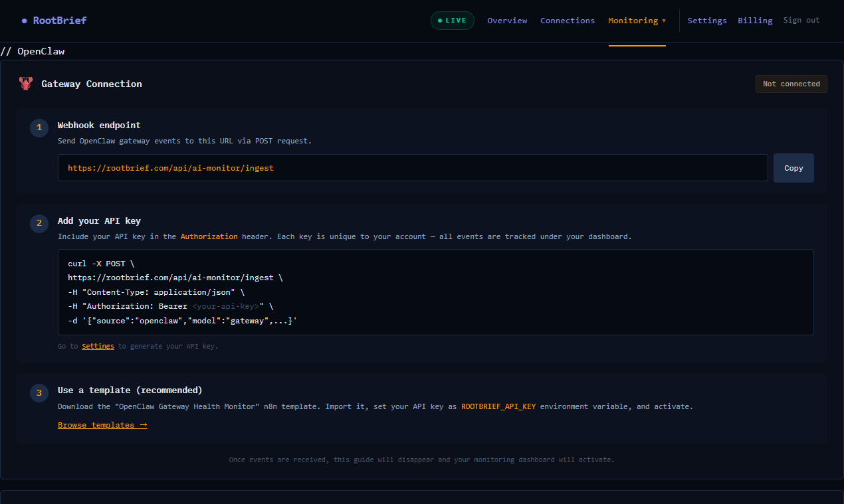Click the Not connected status badge
This screenshot has height=504, width=844.
point(791,84)
